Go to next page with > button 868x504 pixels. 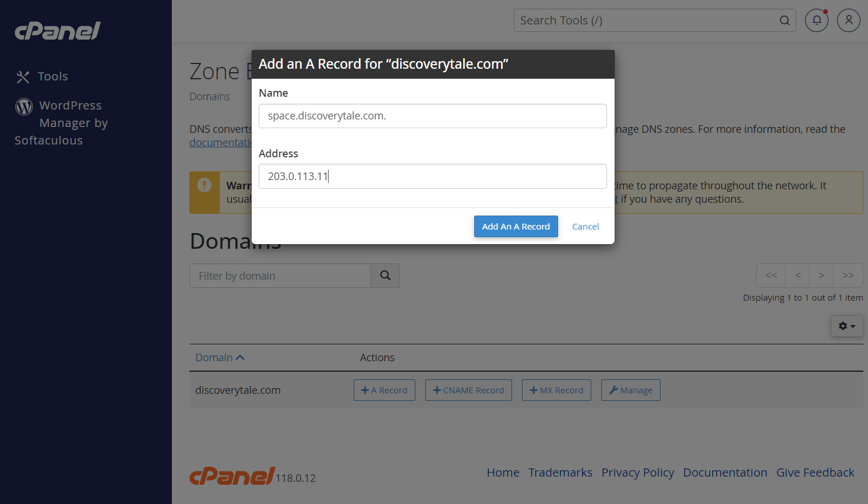coord(821,276)
